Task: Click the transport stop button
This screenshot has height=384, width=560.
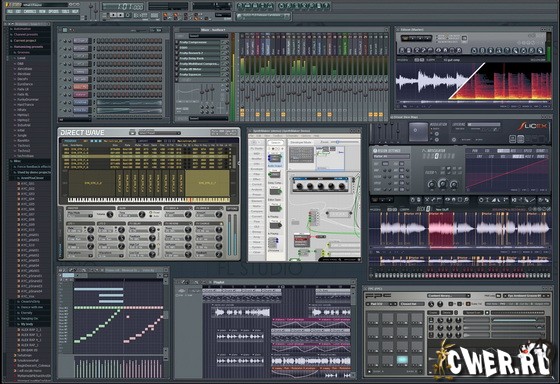Action: click(x=121, y=15)
